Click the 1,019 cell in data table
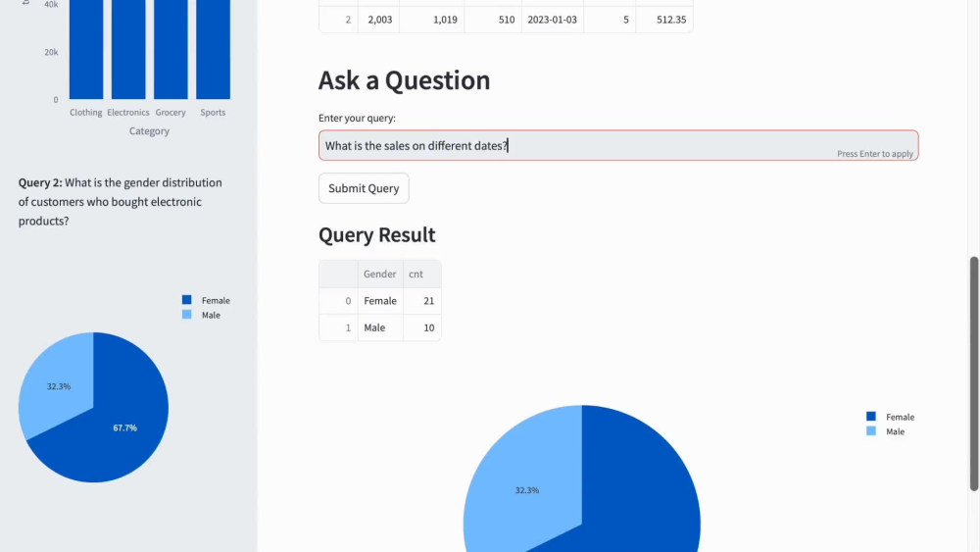This screenshot has height=552, width=980. click(x=432, y=20)
